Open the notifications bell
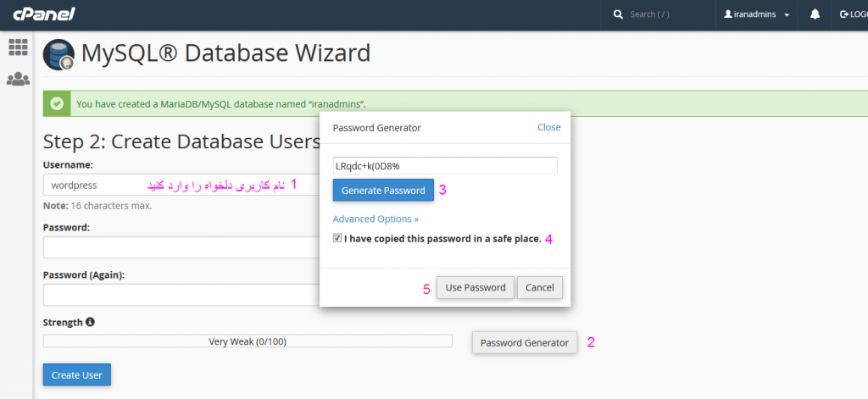Viewport: 868px width, 399px height. coord(815,14)
